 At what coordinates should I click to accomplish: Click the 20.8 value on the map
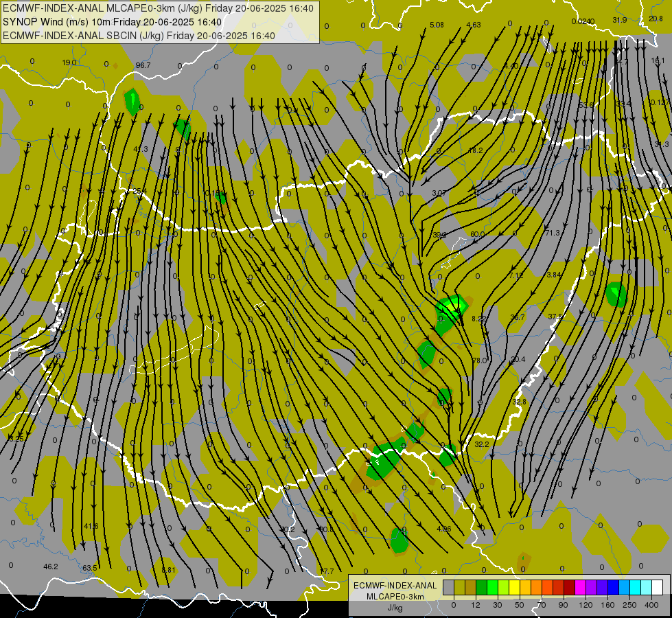[656, 19]
